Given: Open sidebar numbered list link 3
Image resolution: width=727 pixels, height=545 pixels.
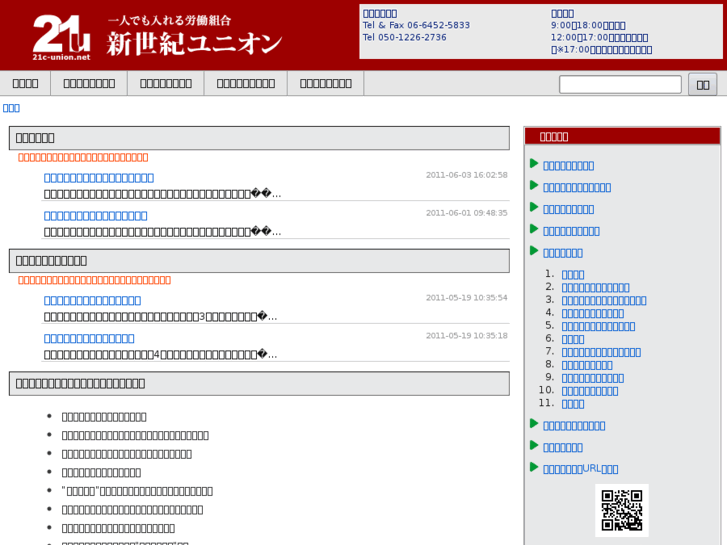Looking at the screenshot, I should (x=604, y=301).
